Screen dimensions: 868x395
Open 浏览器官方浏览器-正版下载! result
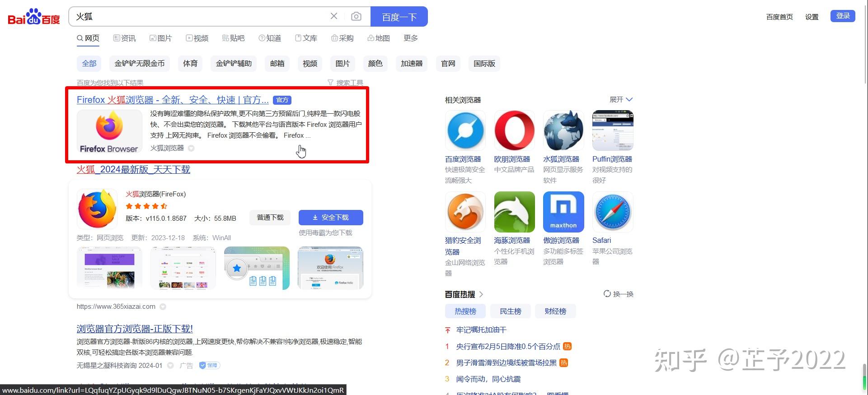[135, 329]
